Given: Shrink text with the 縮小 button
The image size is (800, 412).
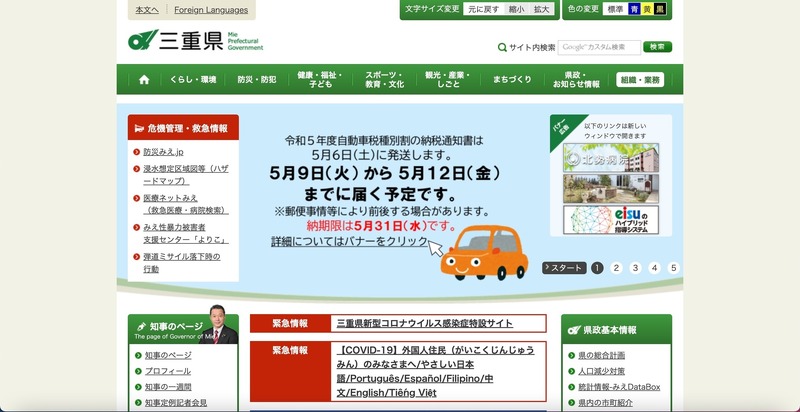Looking at the screenshot, I should click(516, 9).
